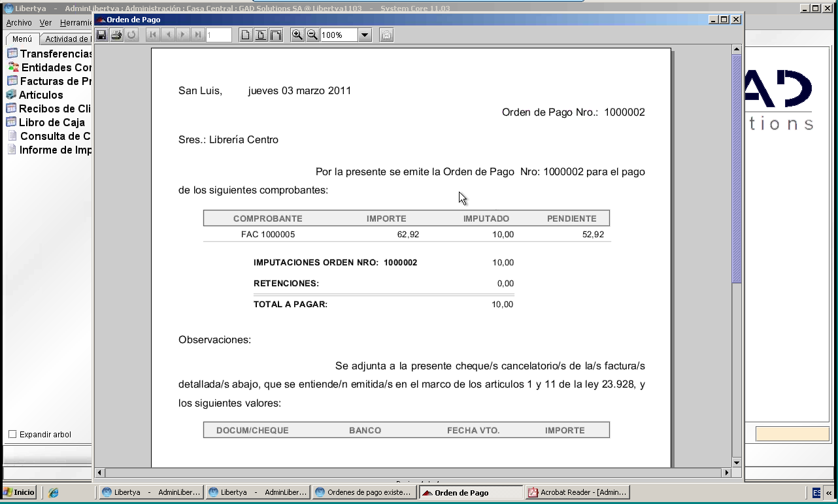The height and width of the screenshot is (504, 838).
Task: Open Recibos de Cliente tree item
Action: [x=49, y=109]
